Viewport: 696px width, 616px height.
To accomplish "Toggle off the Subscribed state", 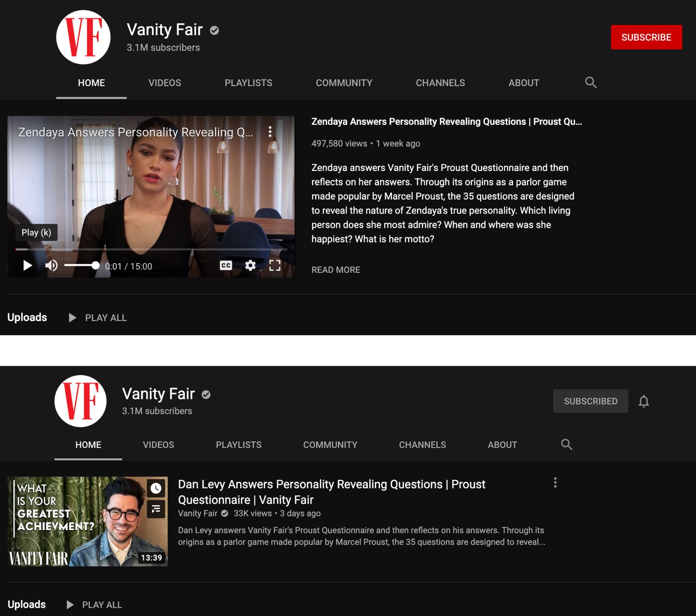I will [x=590, y=401].
